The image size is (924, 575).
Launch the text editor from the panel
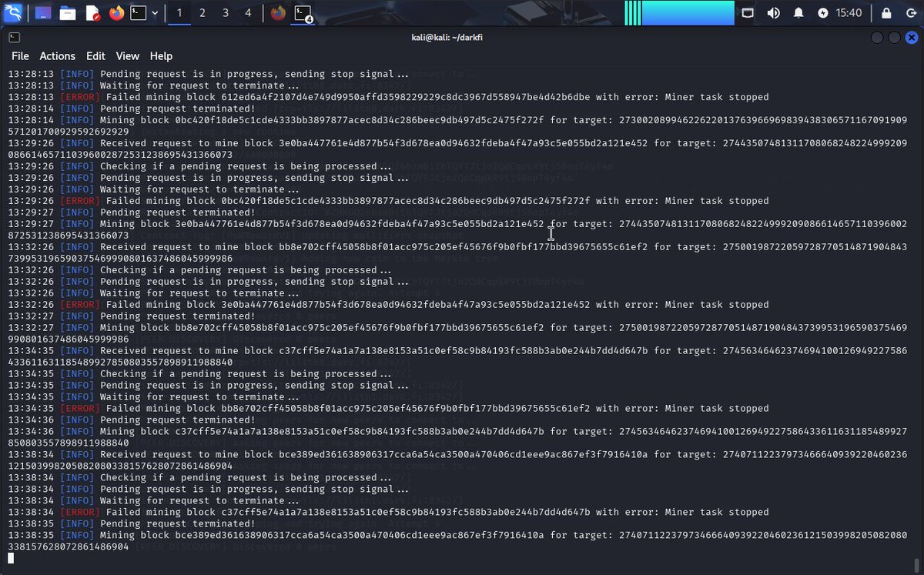pos(92,13)
